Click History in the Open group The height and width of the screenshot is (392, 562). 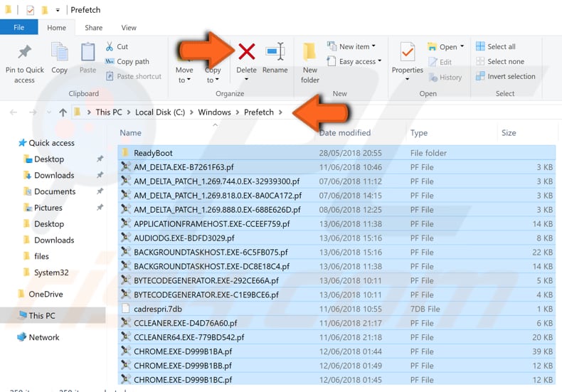[x=445, y=78]
